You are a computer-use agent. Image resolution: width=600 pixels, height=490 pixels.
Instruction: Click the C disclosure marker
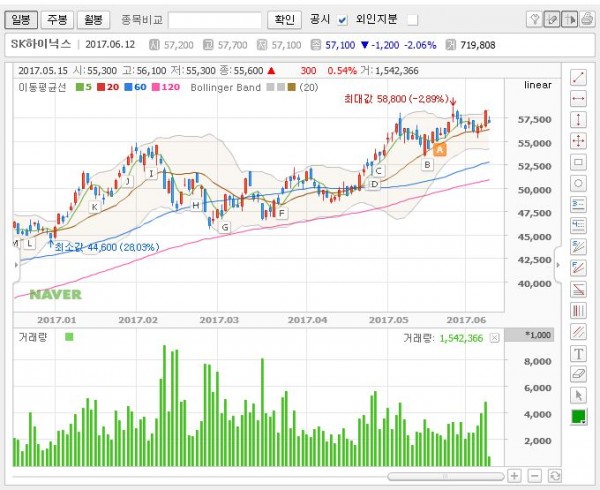tap(378, 171)
